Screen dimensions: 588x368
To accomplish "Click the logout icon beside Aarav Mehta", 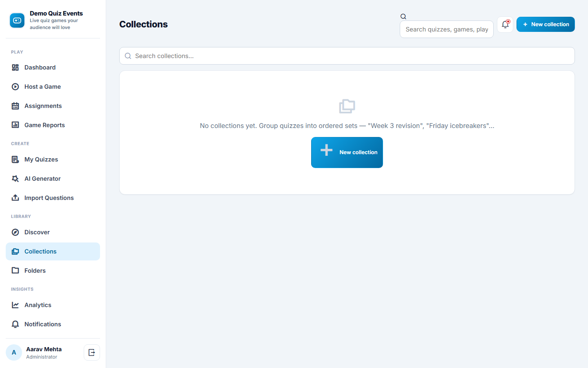I will tap(92, 352).
